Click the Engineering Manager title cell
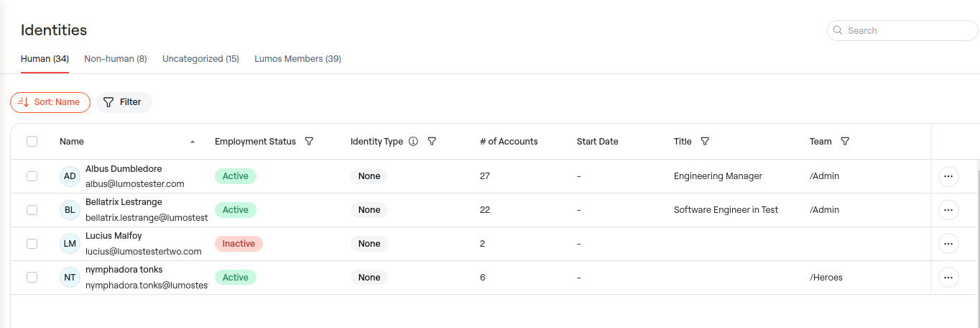The height and width of the screenshot is (328, 980). pos(718,176)
